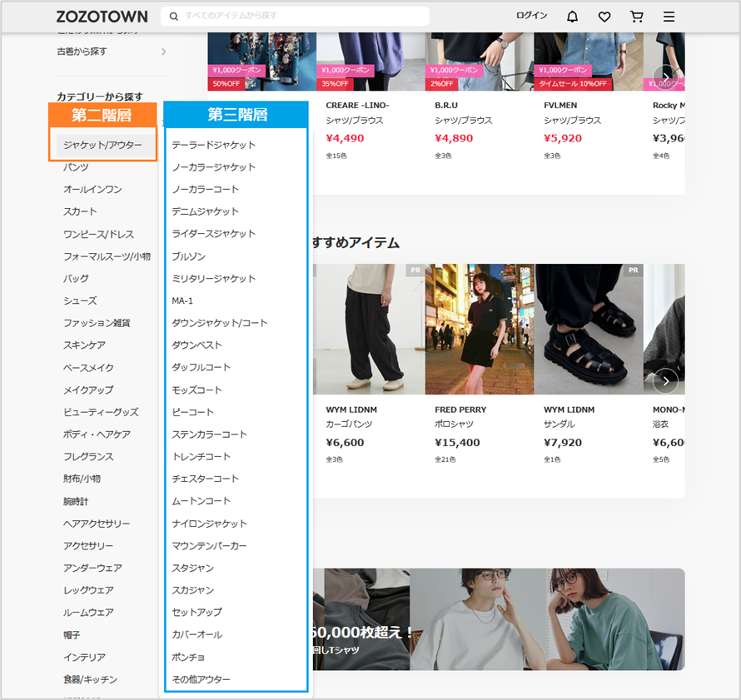This screenshot has height=700, width=741.
Task: Choose ノーカラージャケット subcategory
Action: pos(214,167)
